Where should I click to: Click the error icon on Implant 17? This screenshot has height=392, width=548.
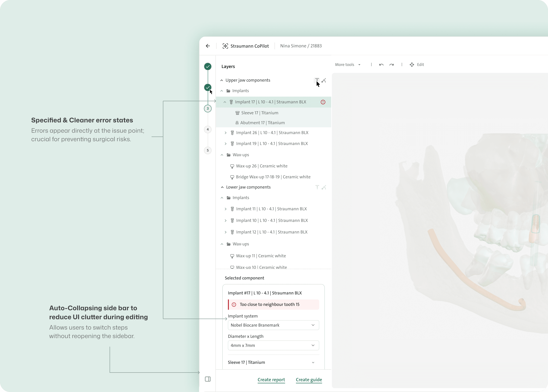pos(323,102)
